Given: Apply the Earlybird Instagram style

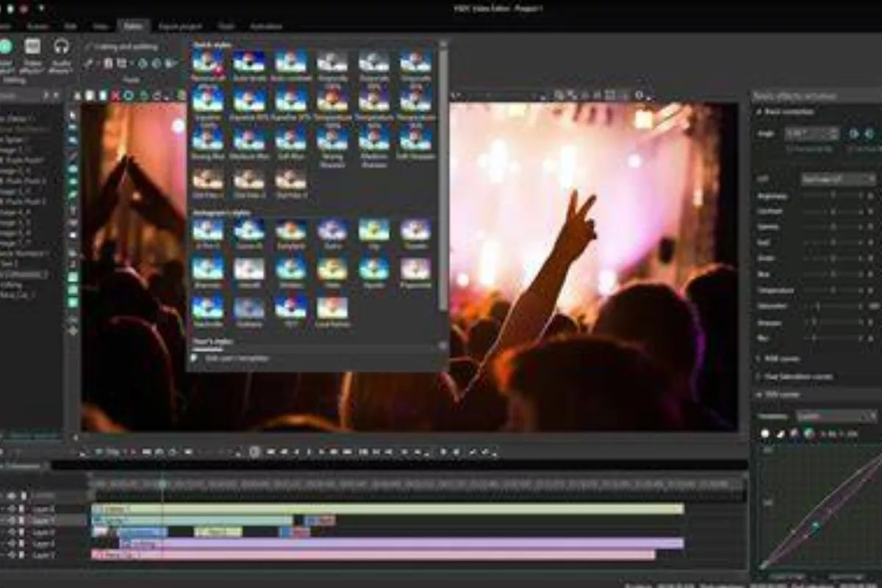Looking at the screenshot, I should point(291,233).
